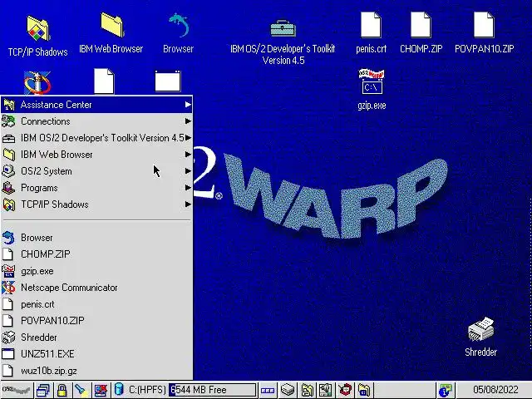Expand the Connections submenu arrow
This screenshot has width=532, height=399.
188,121
